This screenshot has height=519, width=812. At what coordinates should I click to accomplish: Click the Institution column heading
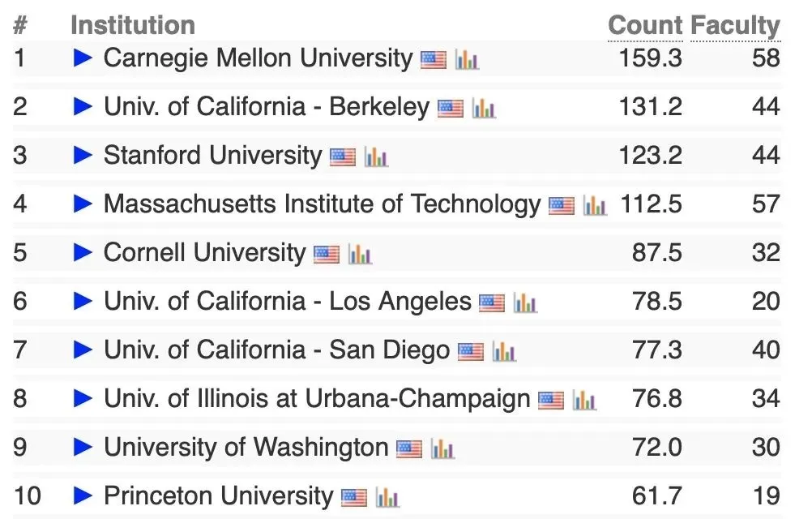click(x=133, y=25)
